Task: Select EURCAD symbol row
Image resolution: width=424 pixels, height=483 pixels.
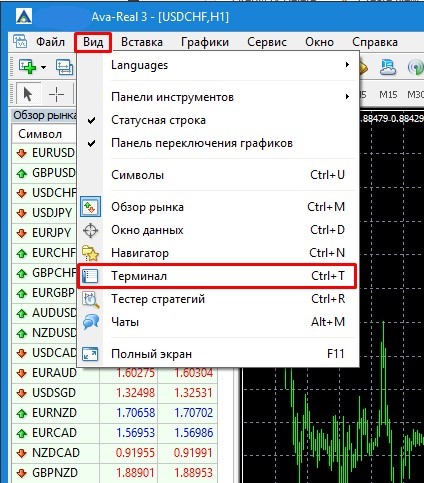Action: point(115,433)
